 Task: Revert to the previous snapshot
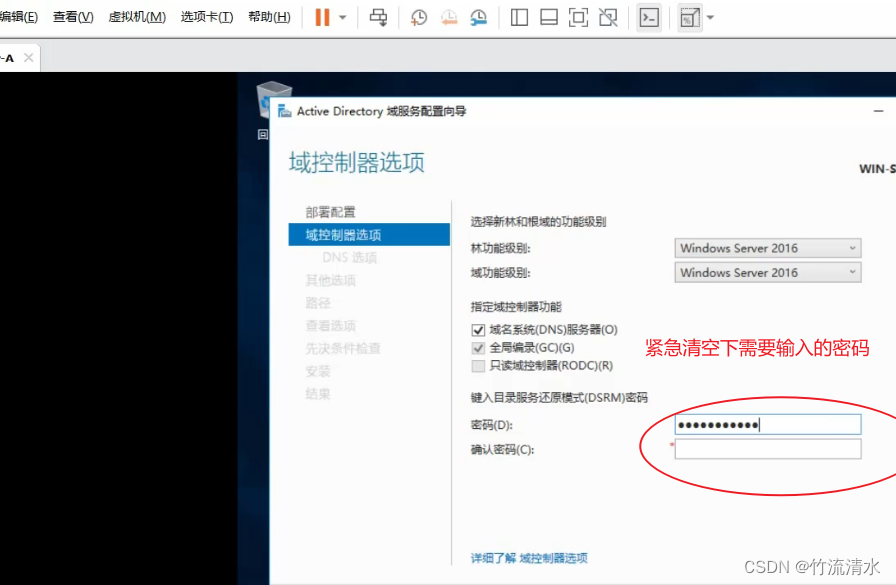click(x=449, y=17)
